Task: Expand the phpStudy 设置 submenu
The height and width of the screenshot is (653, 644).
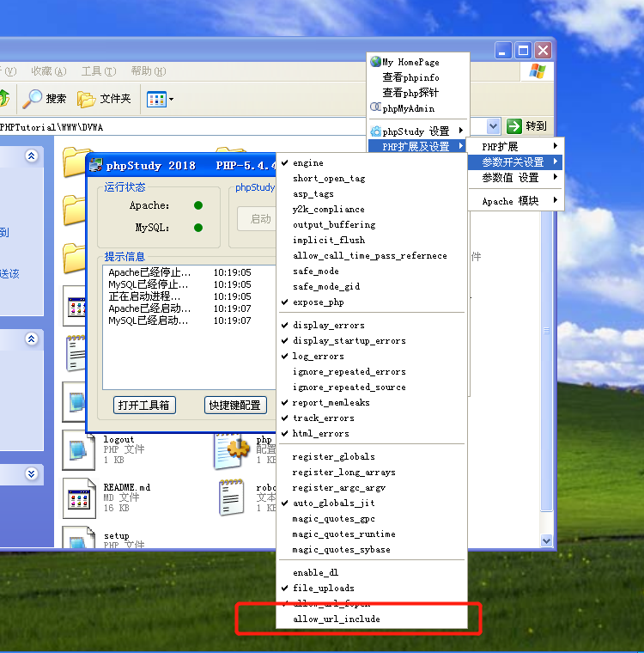Action: [418, 131]
